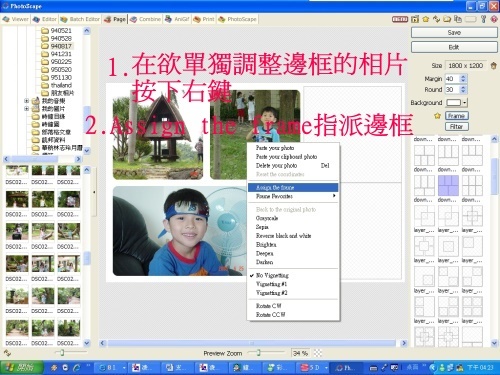Open the Frame Favorites submenu
This screenshot has width=500, height=375.
click(293, 196)
